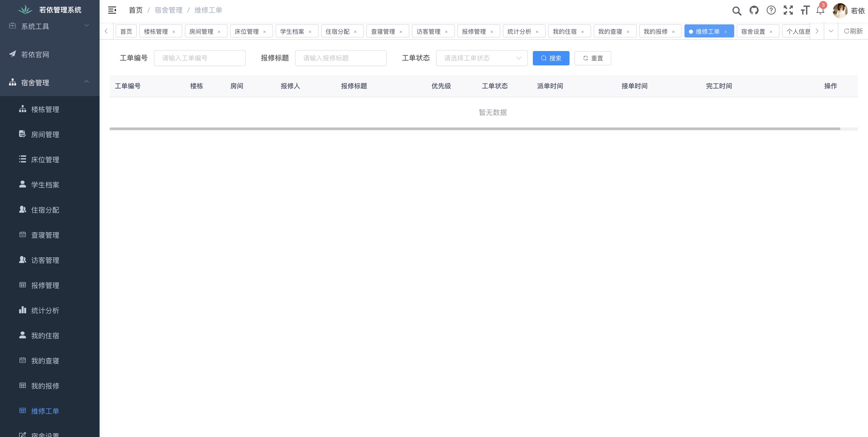Image resolution: width=868 pixels, height=437 pixels.
Task: Go to 楼栋管理 in the sidebar
Action: pyautogui.click(x=50, y=109)
